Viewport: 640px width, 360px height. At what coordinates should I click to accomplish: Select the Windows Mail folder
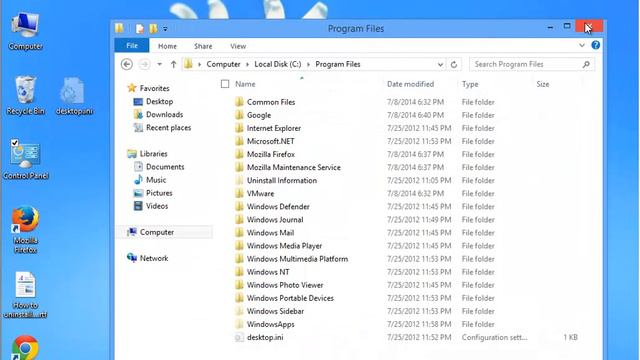pos(270,233)
